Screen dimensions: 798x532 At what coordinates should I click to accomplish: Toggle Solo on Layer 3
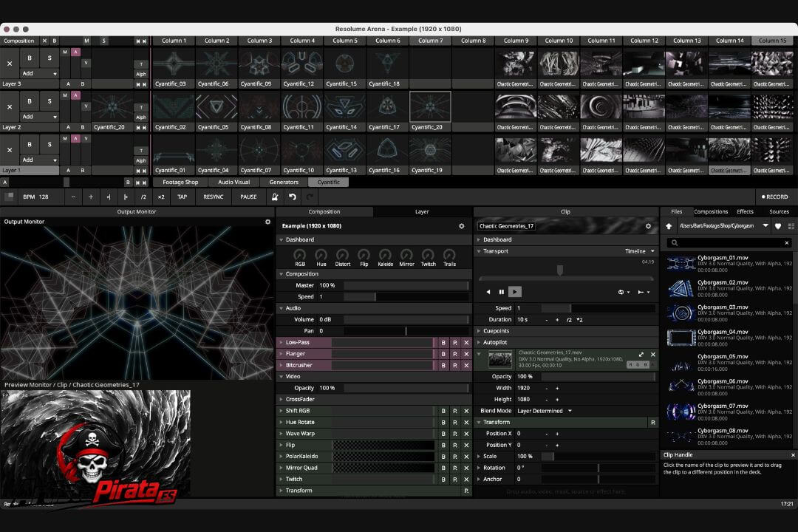(x=50, y=58)
